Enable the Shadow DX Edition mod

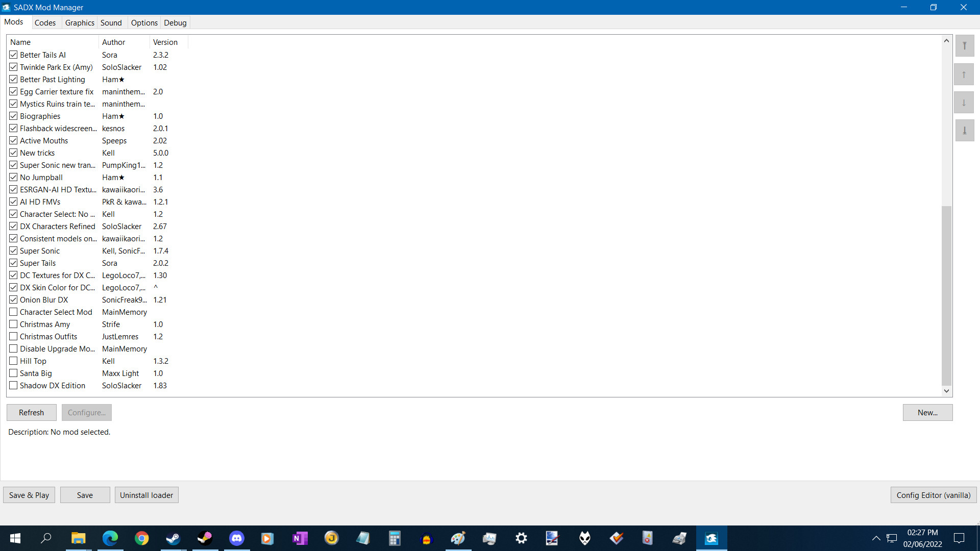(x=13, y=385)
